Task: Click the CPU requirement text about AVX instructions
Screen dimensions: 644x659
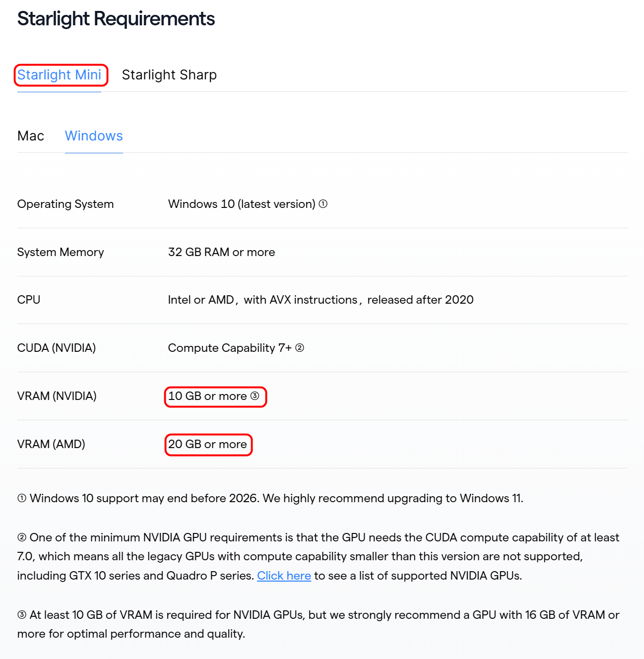Action: coord(321,300)
